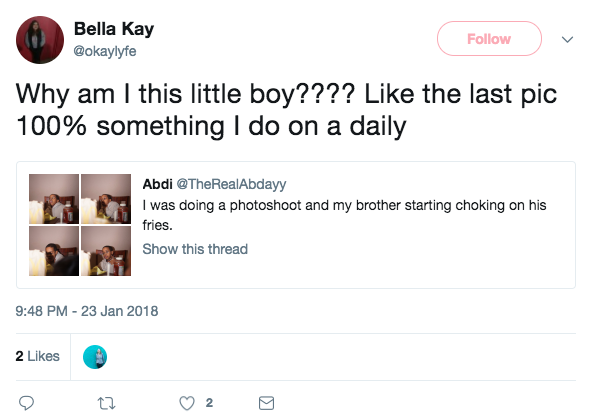Viewport: 608px width, 419px height.
Task: Click the quoted tweet text about choking on fries
Action: [x=330, y=214]
